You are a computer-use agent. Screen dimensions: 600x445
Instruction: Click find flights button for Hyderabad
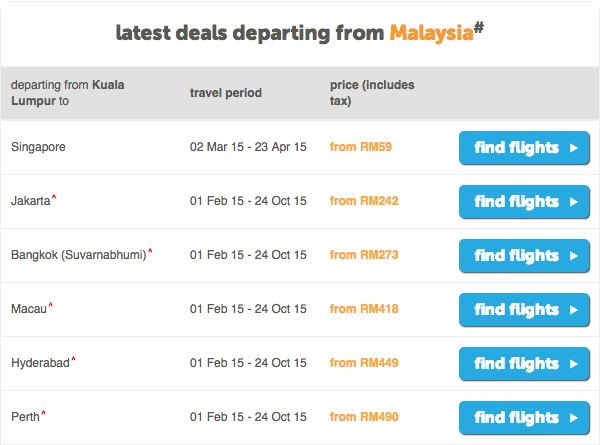coord(524,363)
